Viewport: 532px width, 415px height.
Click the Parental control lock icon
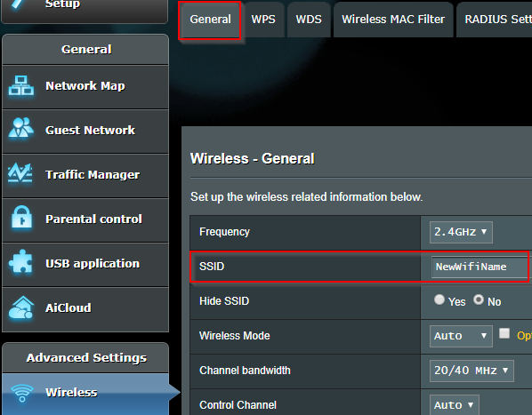point(21,217)
